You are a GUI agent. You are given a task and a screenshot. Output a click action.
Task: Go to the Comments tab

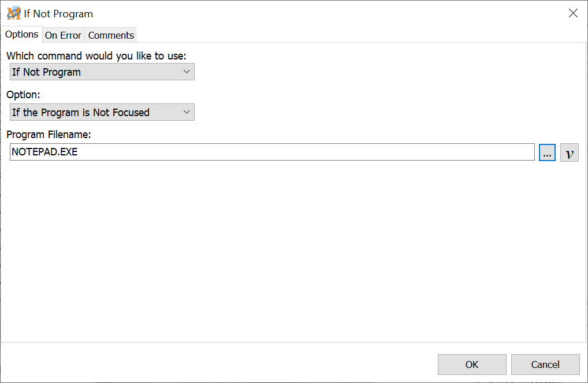(111, 35)
